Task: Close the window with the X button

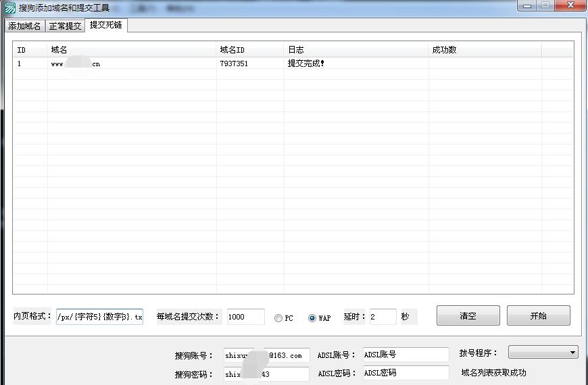Action: 570,5
